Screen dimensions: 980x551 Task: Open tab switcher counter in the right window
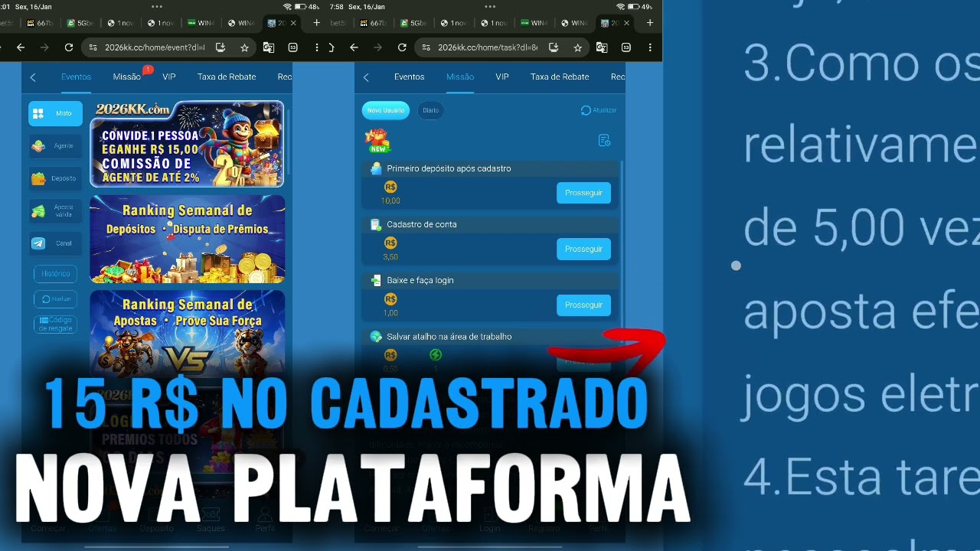click(x=626, y=47)
